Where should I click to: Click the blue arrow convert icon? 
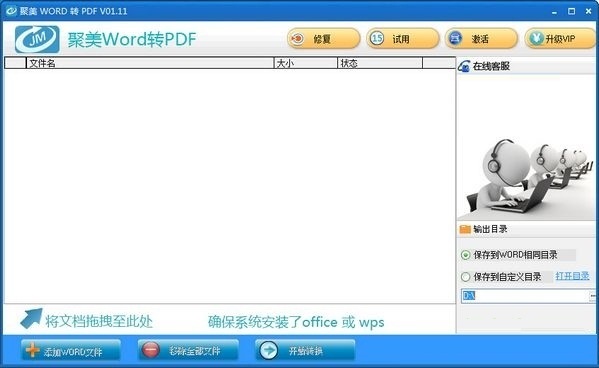(x=269, y=350)
